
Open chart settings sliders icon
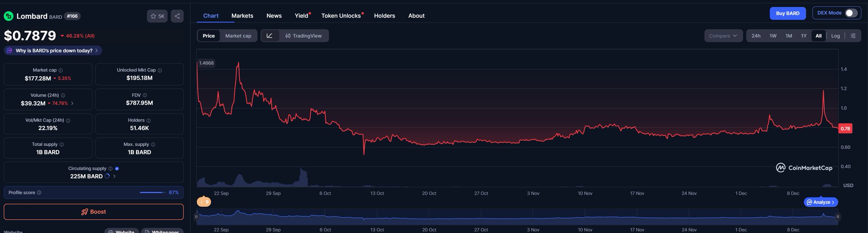(x=853, y=36)
